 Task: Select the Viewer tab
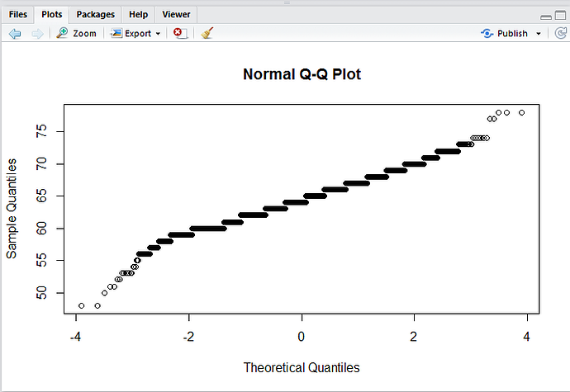click(x=175, y=14)
